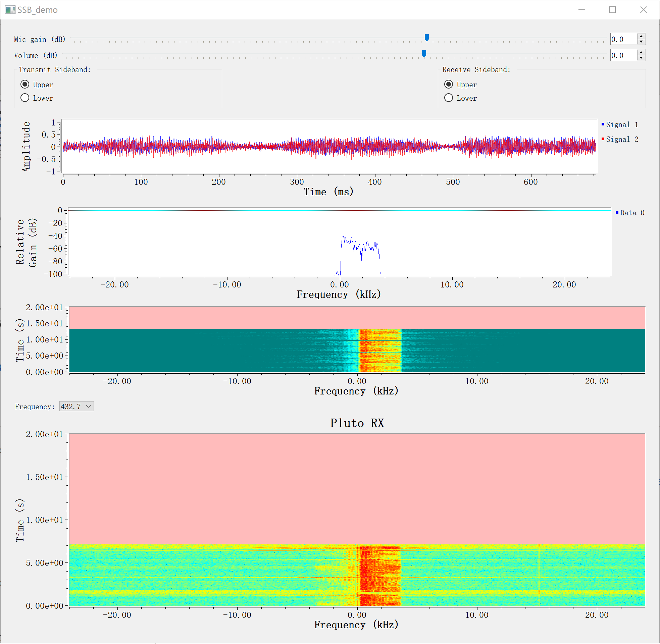The image size is (660, 644).
Task: Select Upper receive sideband radio button
Action: click(x=449, y=84)
